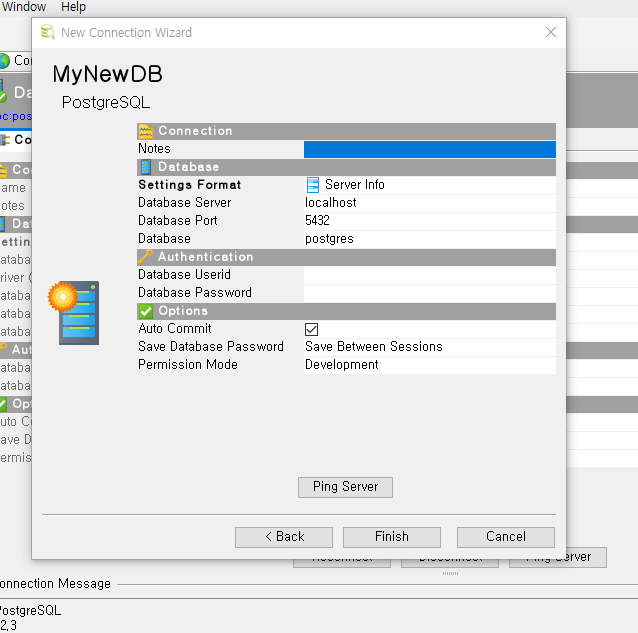The width and height of the screenshot is (638, 633).
Task: Click the Ping Server button in wizard
Action: click(345, 487)
